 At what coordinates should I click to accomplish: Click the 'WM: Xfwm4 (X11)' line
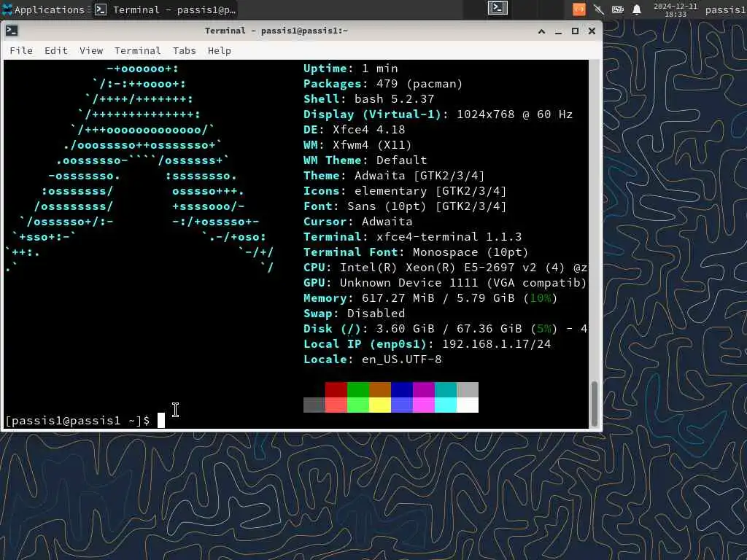point(357,145)
